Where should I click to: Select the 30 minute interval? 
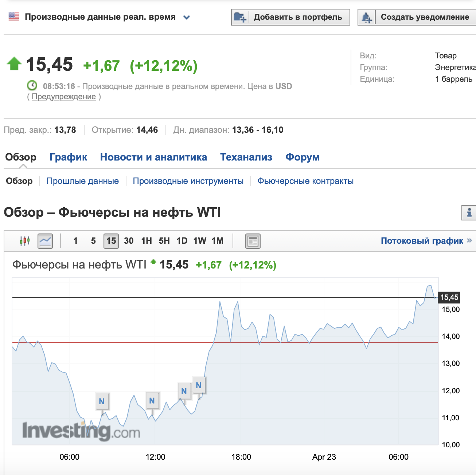(x=129, y=241)
